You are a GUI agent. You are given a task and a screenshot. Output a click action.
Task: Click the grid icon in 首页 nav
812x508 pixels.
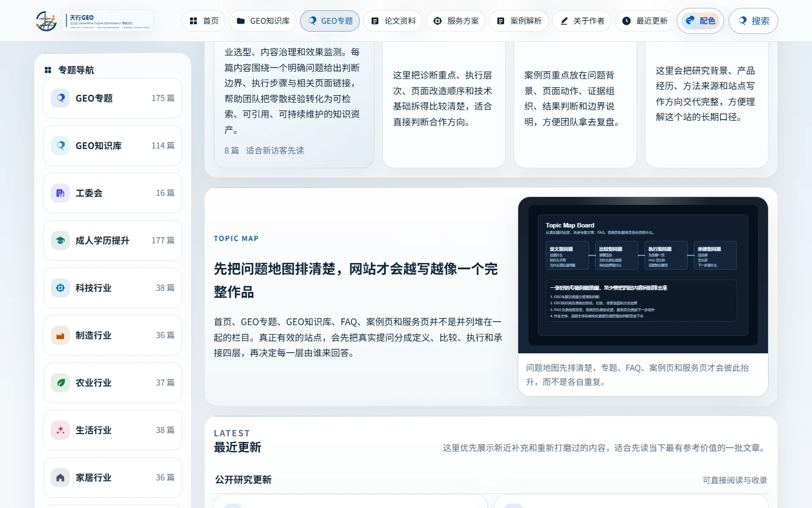pyautogui.click(x=193, y=21)
